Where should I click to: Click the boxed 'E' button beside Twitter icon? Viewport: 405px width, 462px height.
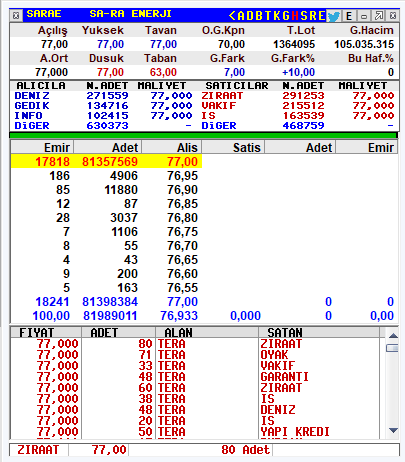[349, 16]
